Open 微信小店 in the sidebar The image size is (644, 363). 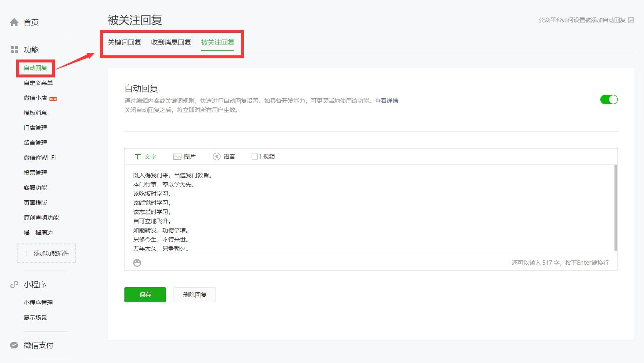(35, 98)
